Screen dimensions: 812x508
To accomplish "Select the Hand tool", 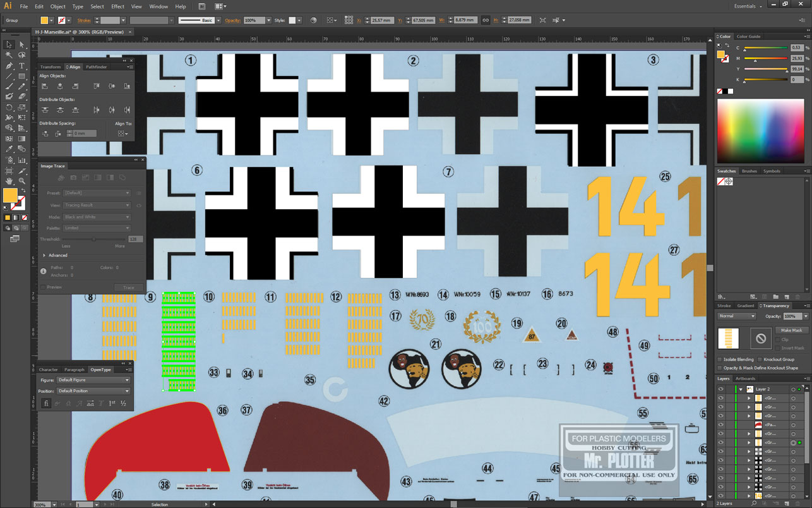I will point(9,181).
